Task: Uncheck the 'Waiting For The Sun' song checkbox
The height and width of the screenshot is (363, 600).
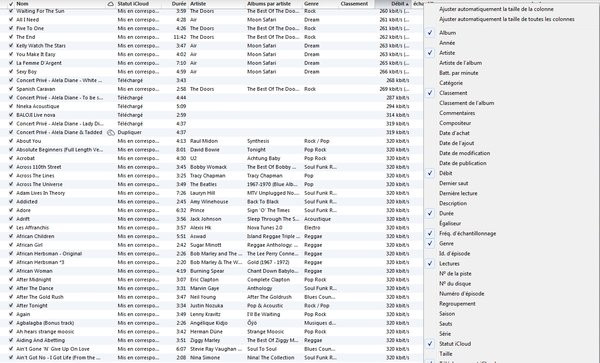Action: pos(11,11)
